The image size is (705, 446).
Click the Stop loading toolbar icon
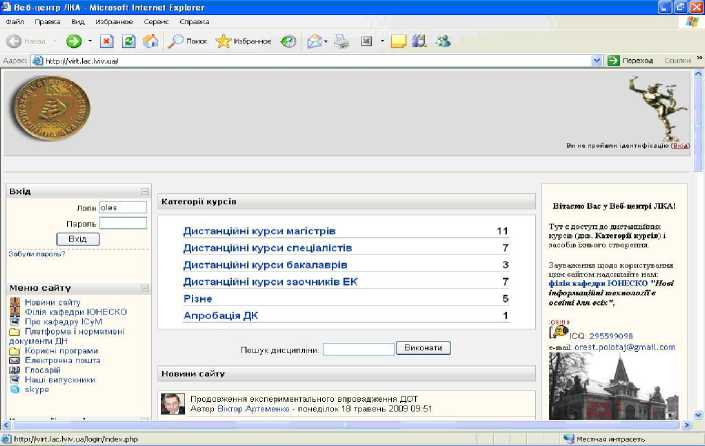tap(106, 42)
